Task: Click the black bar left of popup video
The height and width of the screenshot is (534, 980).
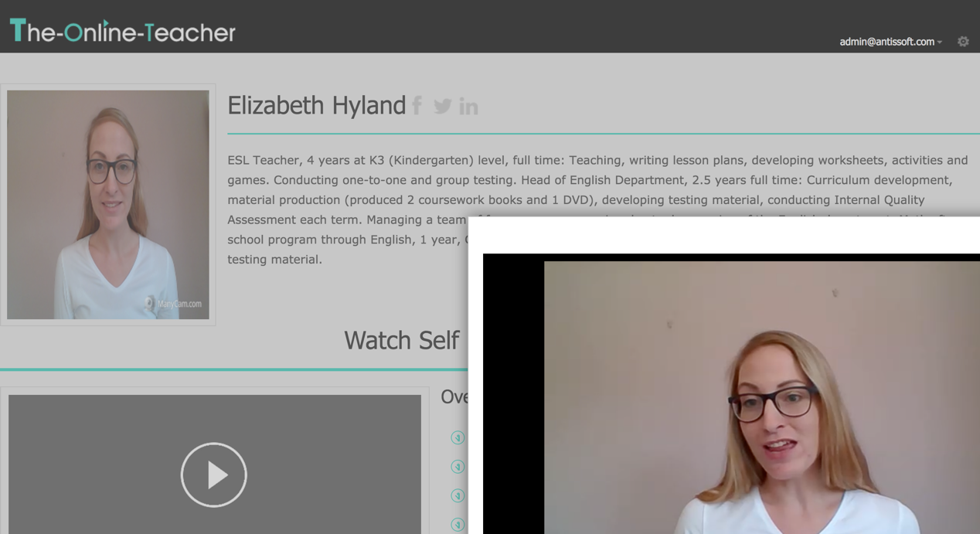Action: coord(513,397)
